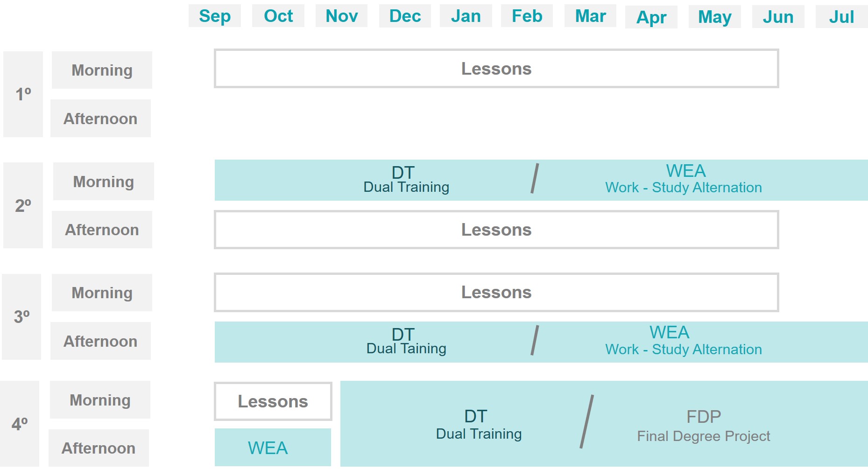Click FDP Final Degree Project text
868x469 pixels.
pos(704,426)
